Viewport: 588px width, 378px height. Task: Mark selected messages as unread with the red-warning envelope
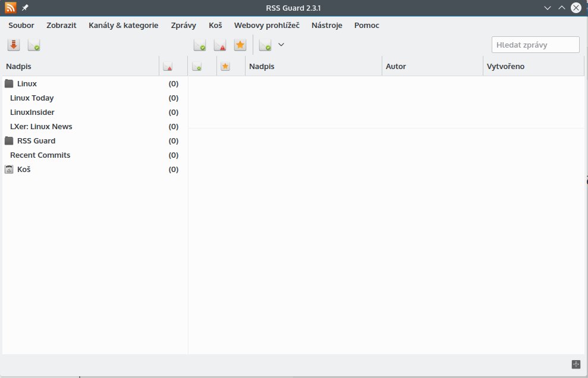tap(220, 45)
